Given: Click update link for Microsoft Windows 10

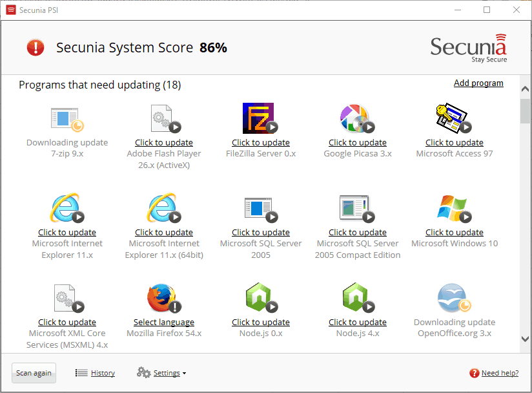Looking at the screenshot, I should coord(455,232).
